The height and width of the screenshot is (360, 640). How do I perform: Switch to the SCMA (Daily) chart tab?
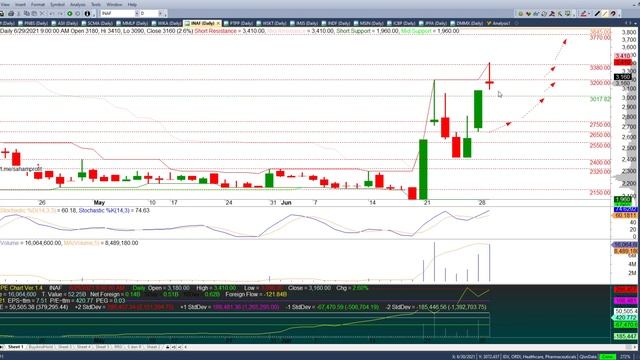click(97, 23)
